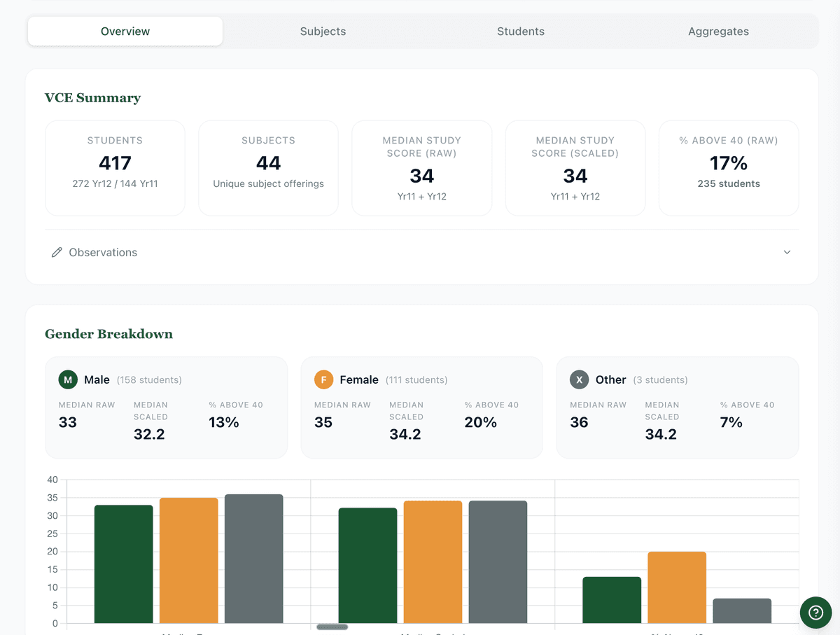Select the Median Study Score (Scaled) card
Image resolution: width=840 pixels, height=635 pixels.
pos(575,168)
